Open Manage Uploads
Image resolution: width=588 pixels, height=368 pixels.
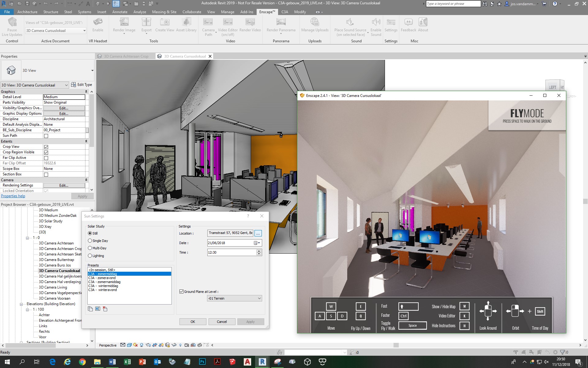tap(315, 22)
